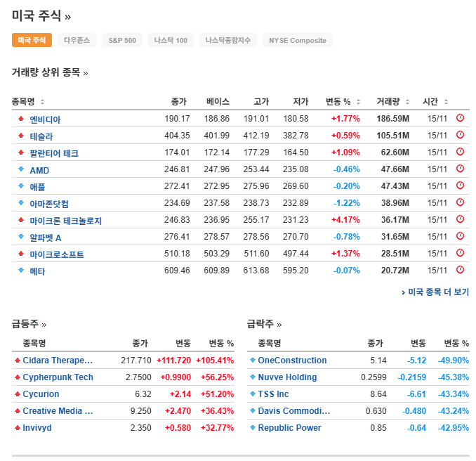Click the blue down arrow beside 애플

coord(21,186)
